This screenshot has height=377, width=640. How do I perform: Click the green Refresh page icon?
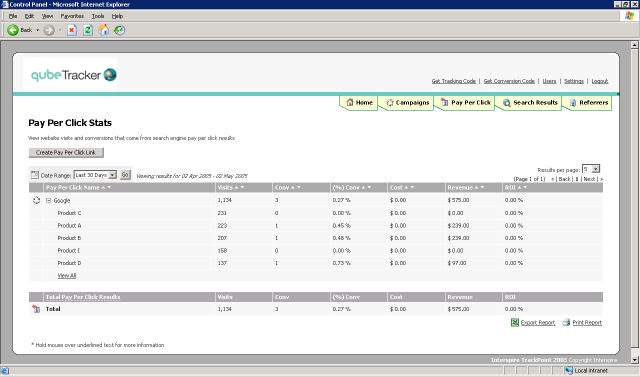[x=88, y=30]
